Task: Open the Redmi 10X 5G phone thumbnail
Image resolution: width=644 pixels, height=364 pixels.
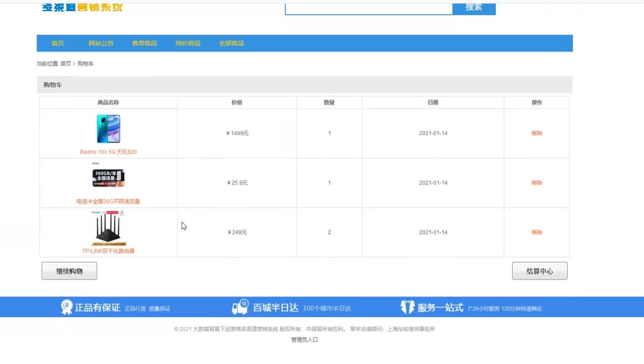Action: pos(109,129)
